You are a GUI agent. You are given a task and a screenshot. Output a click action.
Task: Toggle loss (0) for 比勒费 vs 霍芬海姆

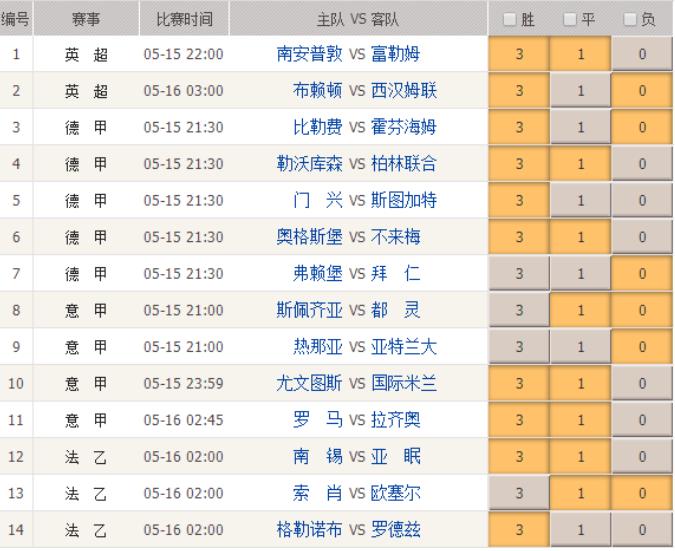point(641,128)
